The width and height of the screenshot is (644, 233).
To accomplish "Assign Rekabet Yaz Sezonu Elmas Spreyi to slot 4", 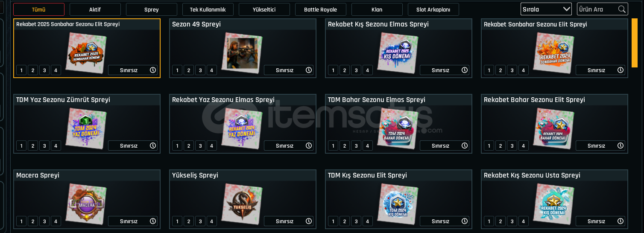I will coord(212,146).
